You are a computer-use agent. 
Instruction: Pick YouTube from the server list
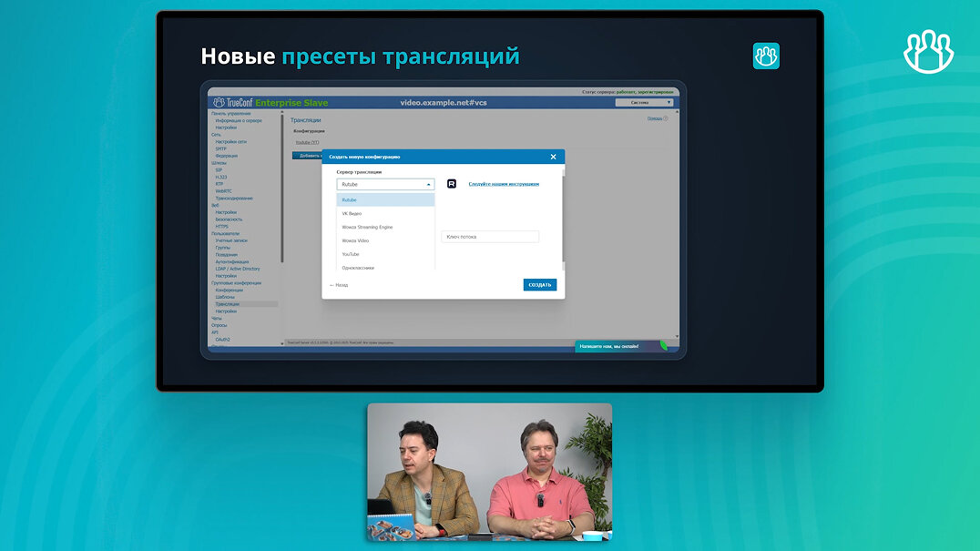[385, 254]
